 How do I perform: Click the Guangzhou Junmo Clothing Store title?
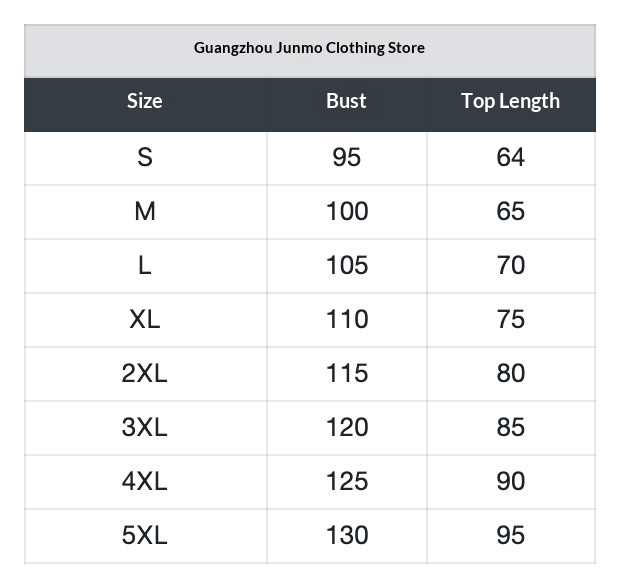[309, 48]
